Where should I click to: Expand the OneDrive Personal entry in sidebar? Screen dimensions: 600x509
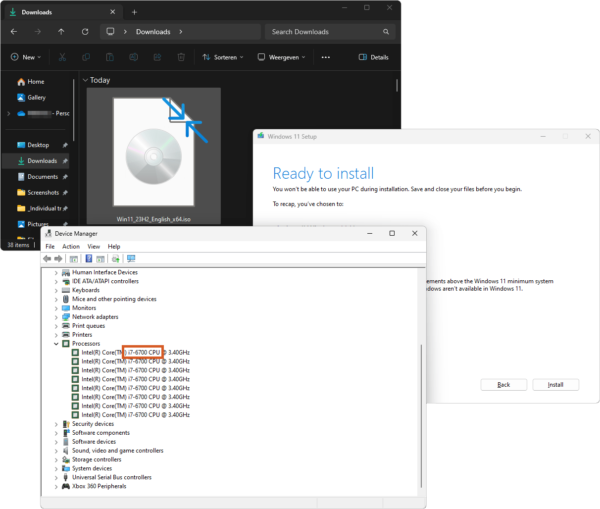(8, 114)
